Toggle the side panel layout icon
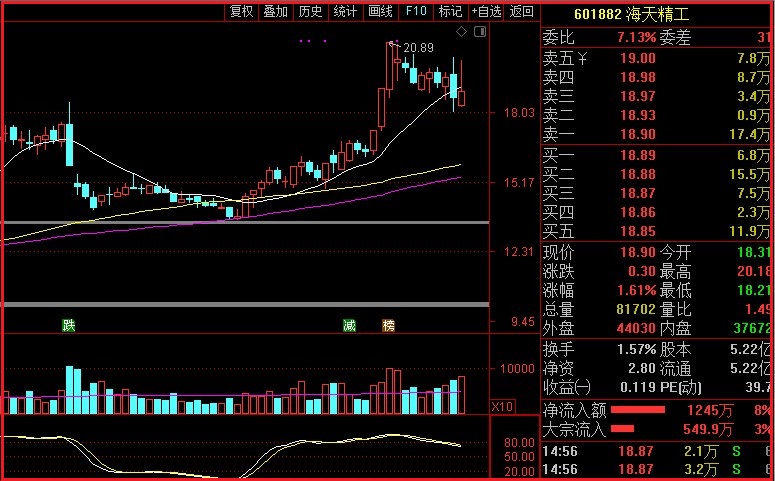 click(x=480, y=32)
